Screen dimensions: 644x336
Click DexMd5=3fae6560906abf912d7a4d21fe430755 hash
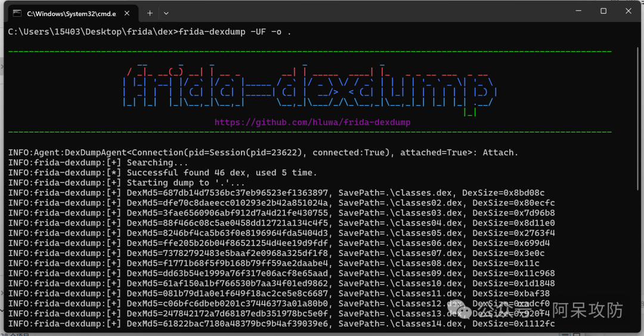pyautogui.click(x=227, y=213)
